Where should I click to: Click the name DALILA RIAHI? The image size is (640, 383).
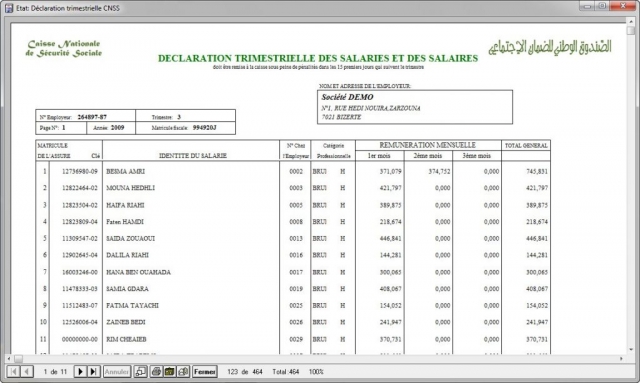tap(127, 255)
